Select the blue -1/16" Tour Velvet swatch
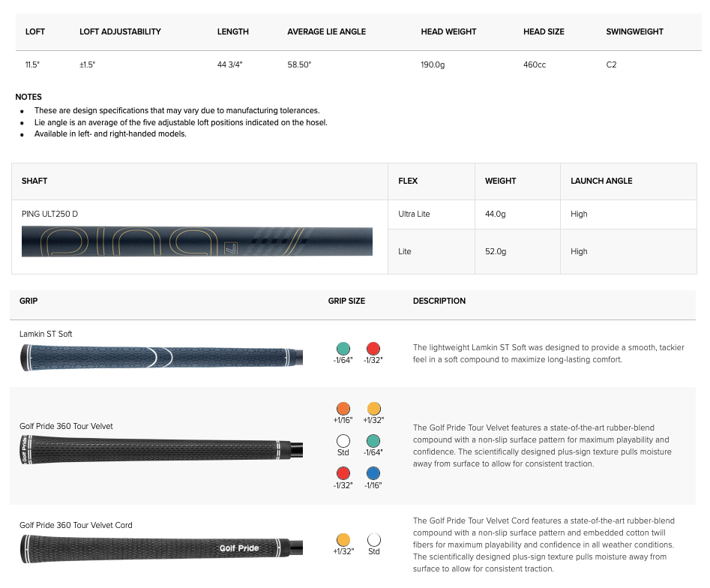710x588 pixels. [x=373, y=473]
